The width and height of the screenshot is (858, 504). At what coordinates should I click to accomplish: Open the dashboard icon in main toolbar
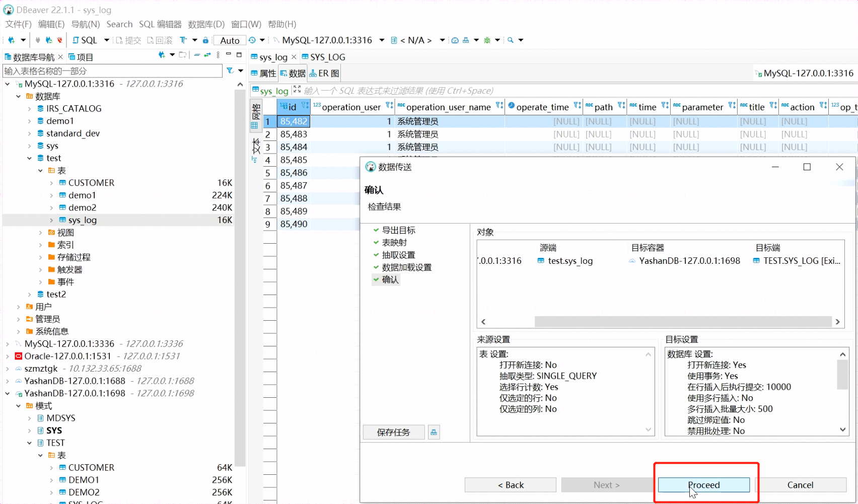click(455, 40)
